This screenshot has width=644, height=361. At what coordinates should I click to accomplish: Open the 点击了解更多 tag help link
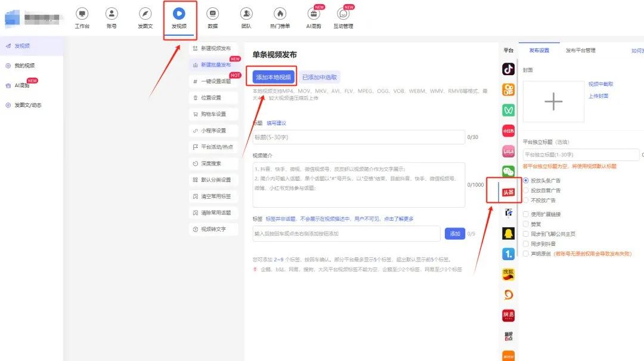(x=398, y=219)
